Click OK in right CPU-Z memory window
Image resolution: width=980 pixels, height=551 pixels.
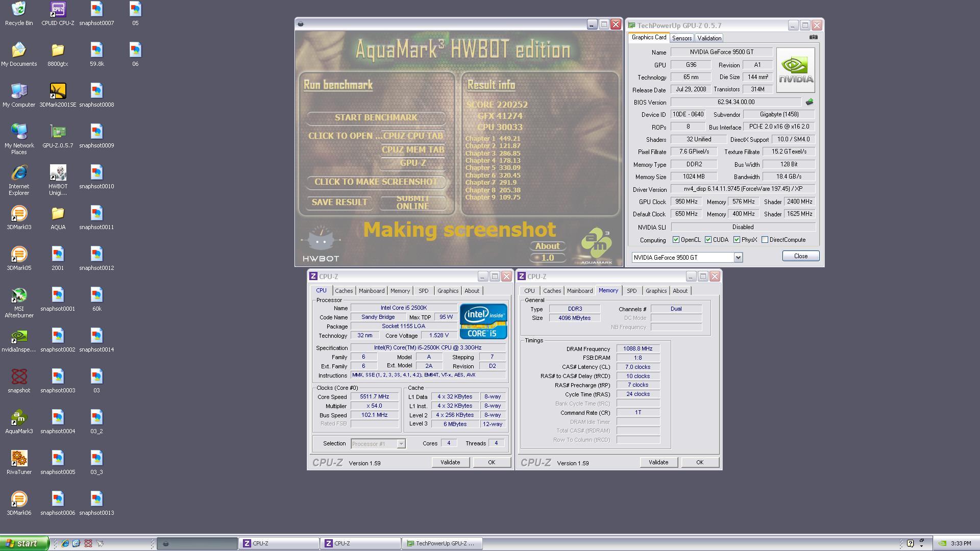coord(700,462)
